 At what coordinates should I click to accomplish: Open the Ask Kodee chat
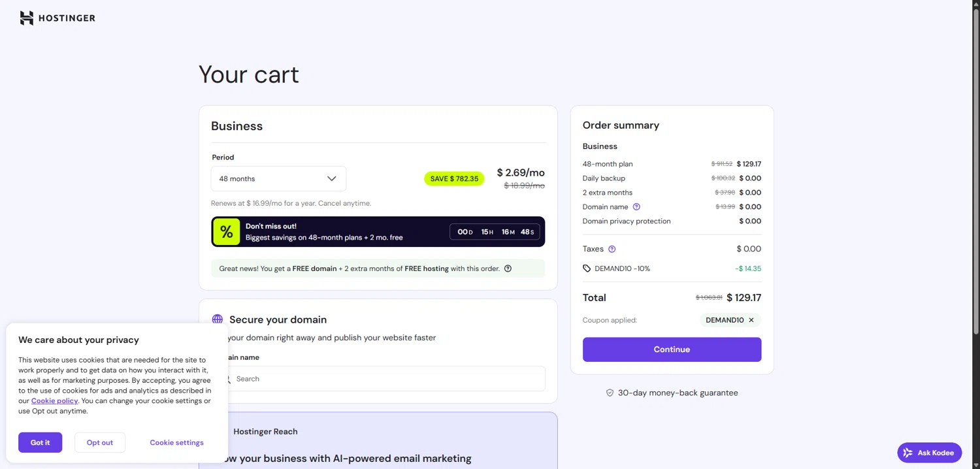[x=929, y=453]
